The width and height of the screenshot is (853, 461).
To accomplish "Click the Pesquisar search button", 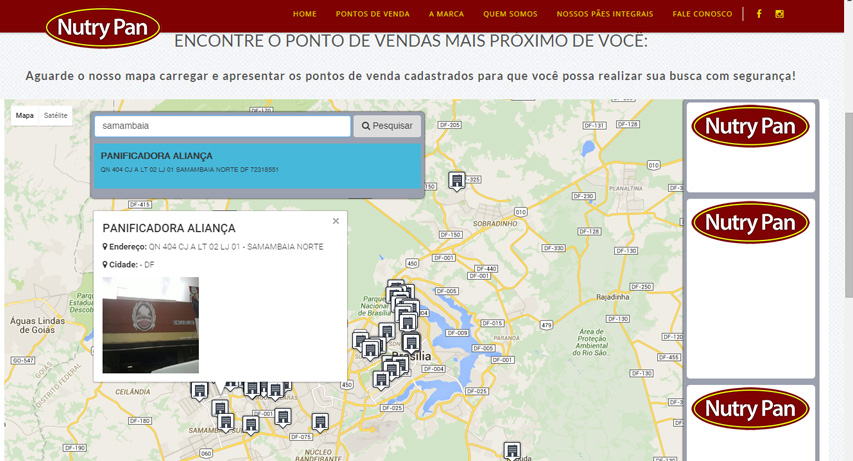I will pos(387,126).
